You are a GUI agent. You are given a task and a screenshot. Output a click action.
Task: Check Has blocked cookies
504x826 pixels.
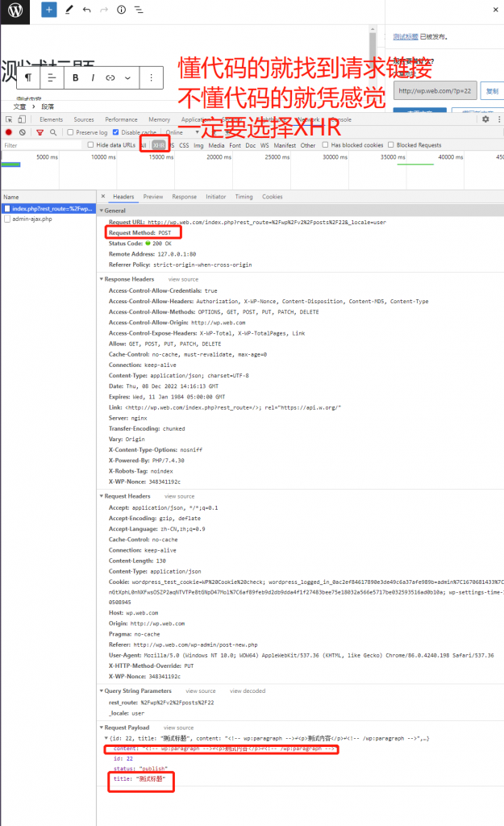click(x=325, y=144)
